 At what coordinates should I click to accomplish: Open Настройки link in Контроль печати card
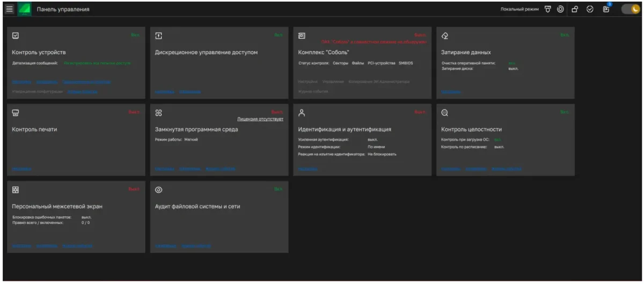coord(21,169)
